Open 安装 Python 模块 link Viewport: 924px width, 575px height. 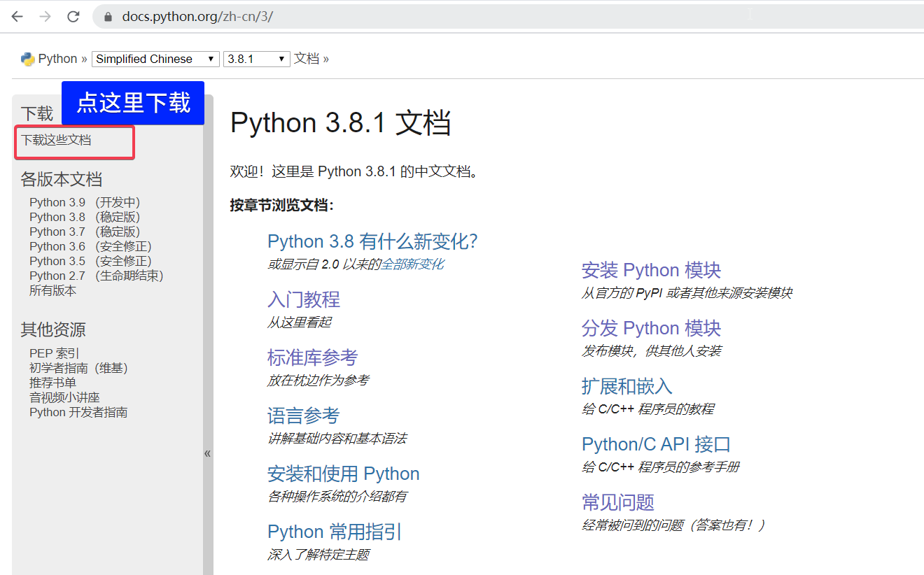[x=651, y=270]
